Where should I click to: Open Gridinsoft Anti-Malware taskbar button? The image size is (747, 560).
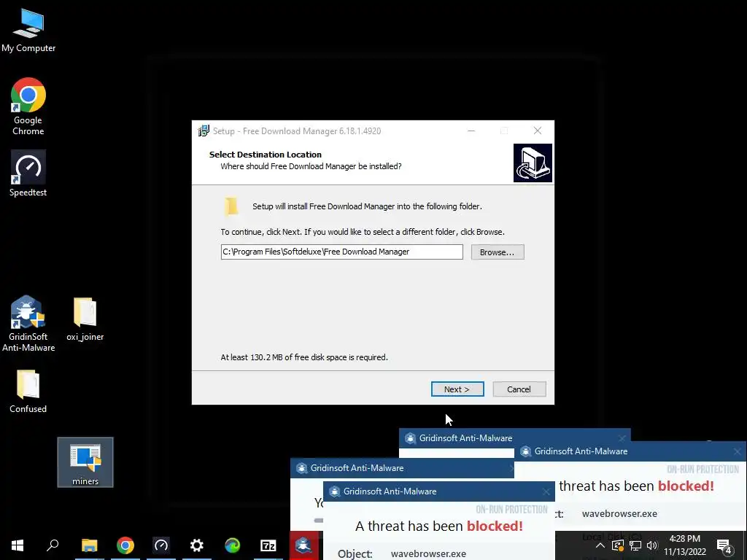click(304, 545)
